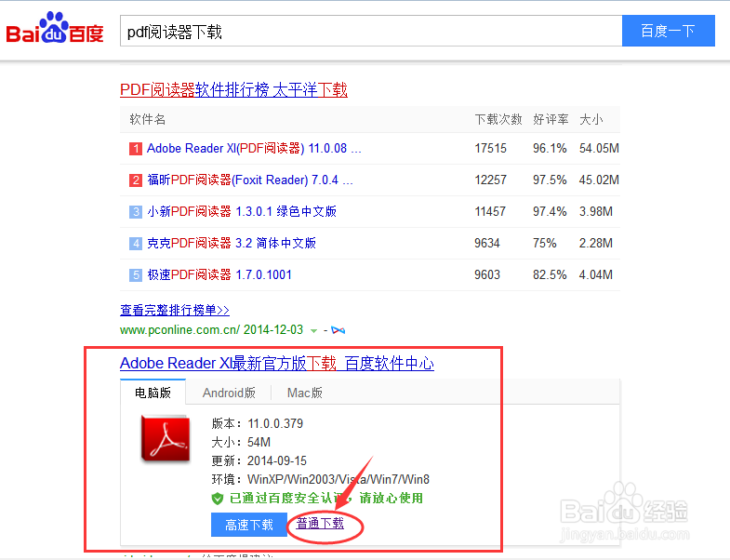The width and height of the screenshot is (730, 560).
Task: Click the 下载次数 column header
Action: pos(498,119)
